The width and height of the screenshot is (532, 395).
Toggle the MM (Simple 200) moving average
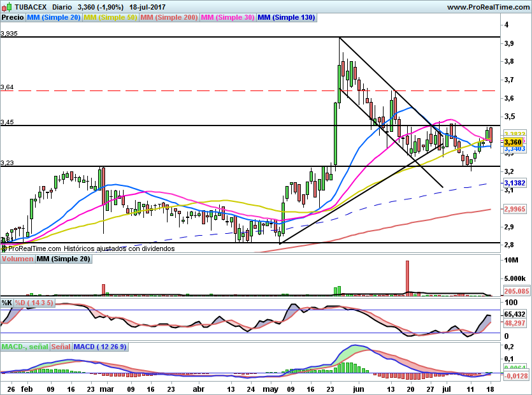pos(169,18)
